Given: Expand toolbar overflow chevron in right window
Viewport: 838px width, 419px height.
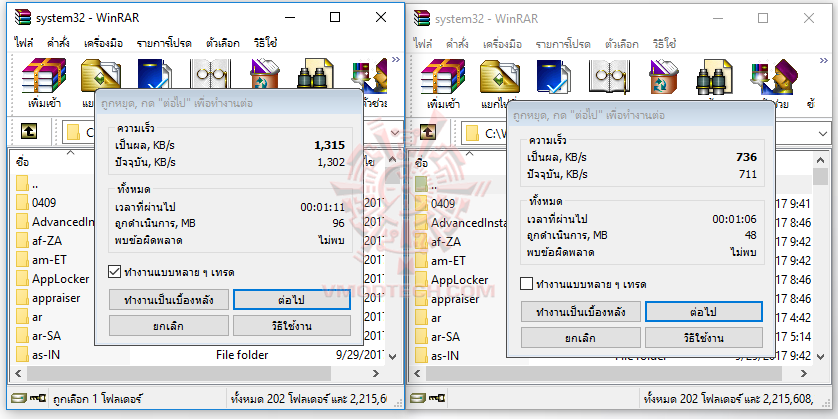Looking at the screenshot, I should point(823,60).
